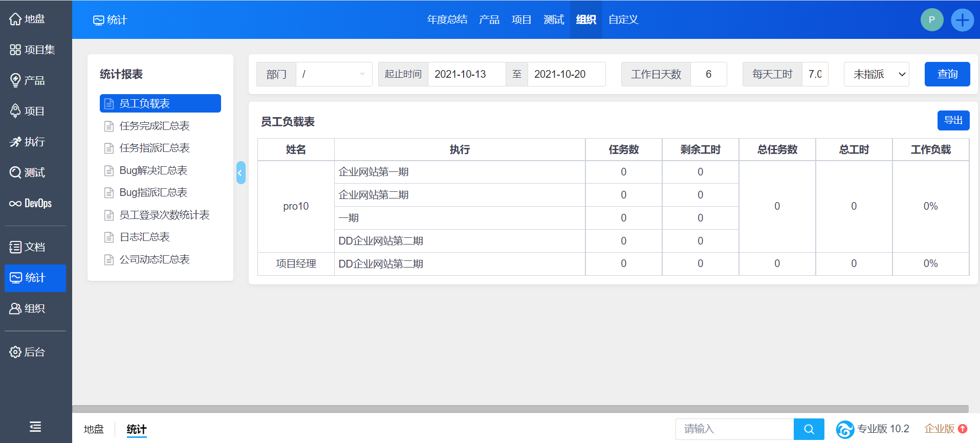Open the 部门 department dropdown

[x=334, y=74]
